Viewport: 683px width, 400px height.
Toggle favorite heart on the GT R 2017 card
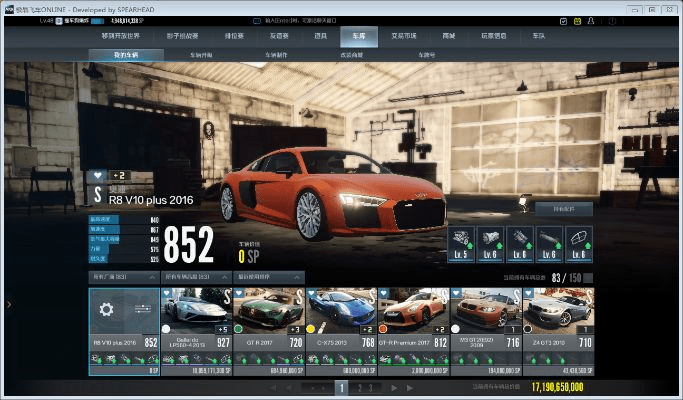[x=240, y=294]
